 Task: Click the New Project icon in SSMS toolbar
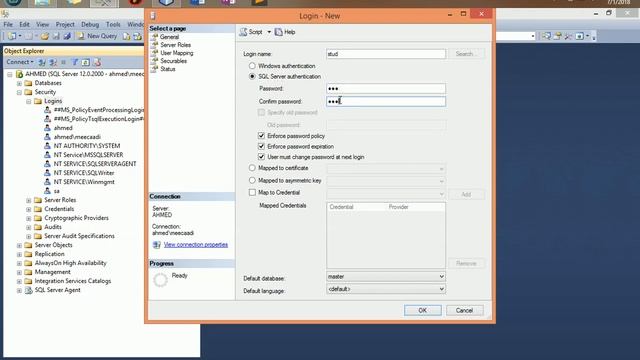tap(12, 36)
